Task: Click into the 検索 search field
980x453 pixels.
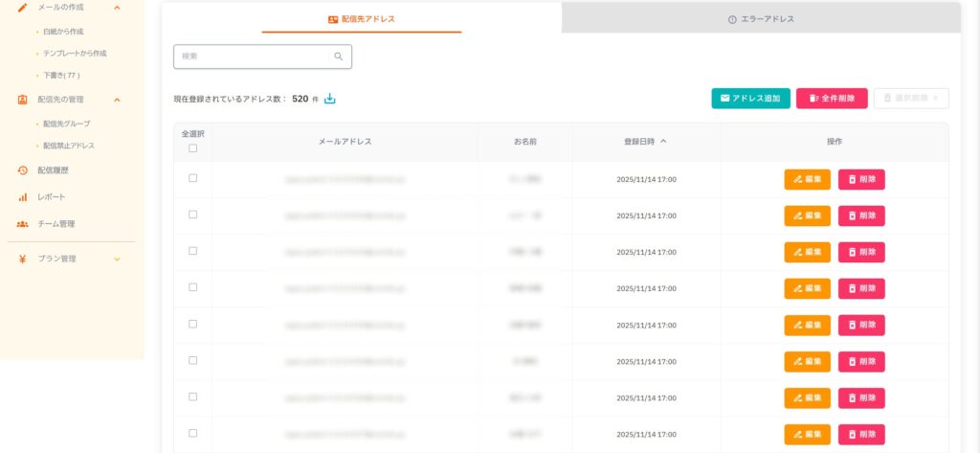Action: [x=254, y=57]
